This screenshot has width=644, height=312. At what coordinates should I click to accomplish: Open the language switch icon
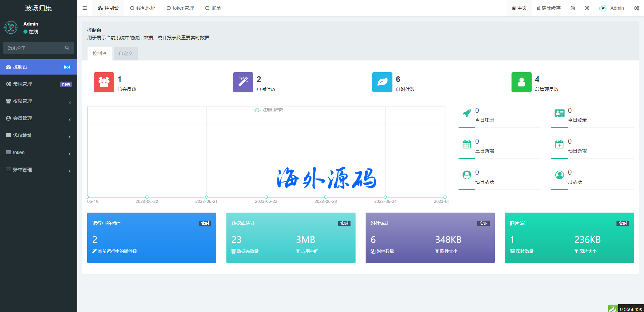573,8
